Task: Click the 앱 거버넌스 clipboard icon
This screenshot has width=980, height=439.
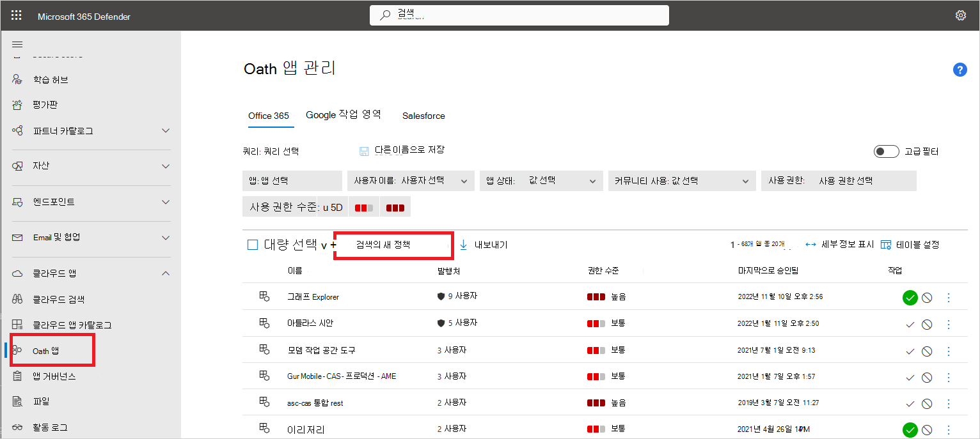Action: coord(17,376)
